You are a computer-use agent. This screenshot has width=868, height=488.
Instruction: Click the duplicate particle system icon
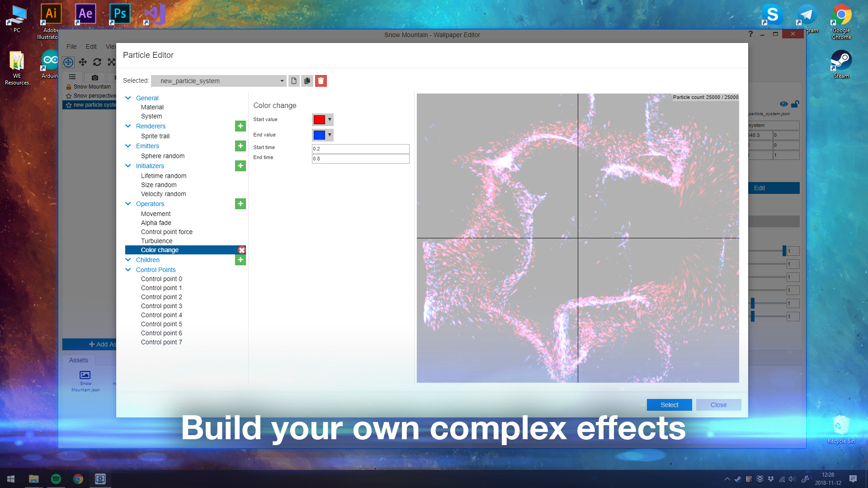click(x=307, y=80)
